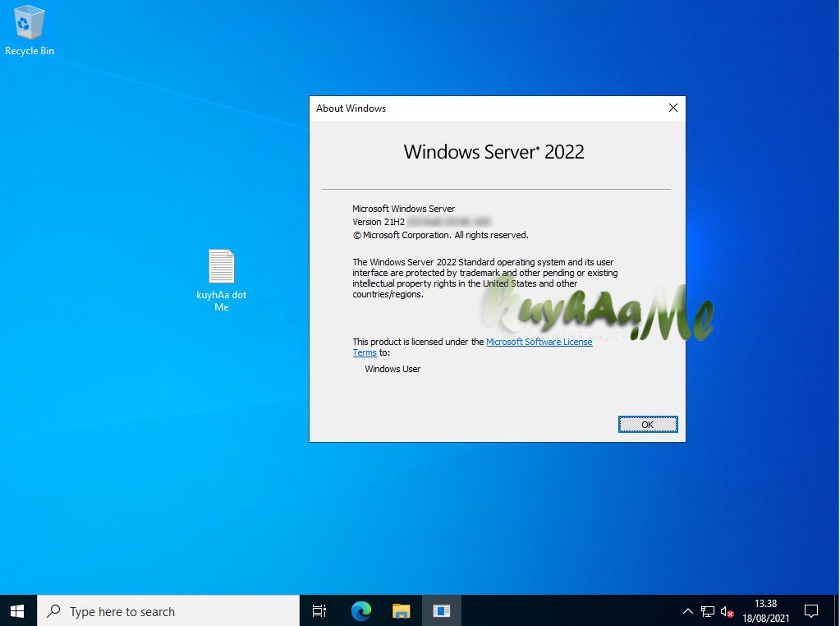Image resolution: width=840 pixels, height=626 pixels.
Task: Select the About Windows taskbar icon
Action: pos(442,610)
